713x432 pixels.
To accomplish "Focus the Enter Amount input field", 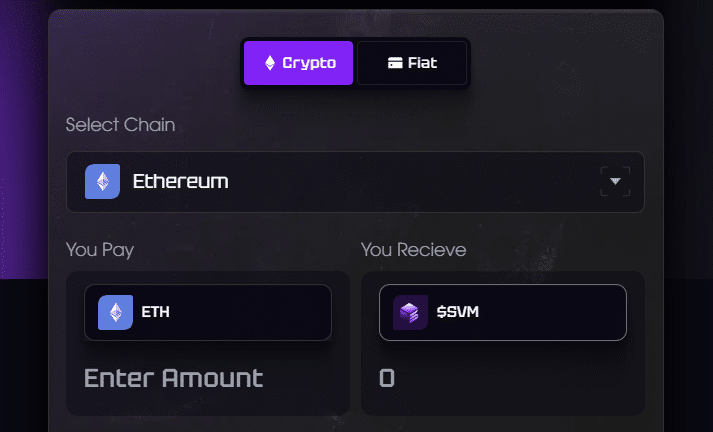I will tap(174, 378).
